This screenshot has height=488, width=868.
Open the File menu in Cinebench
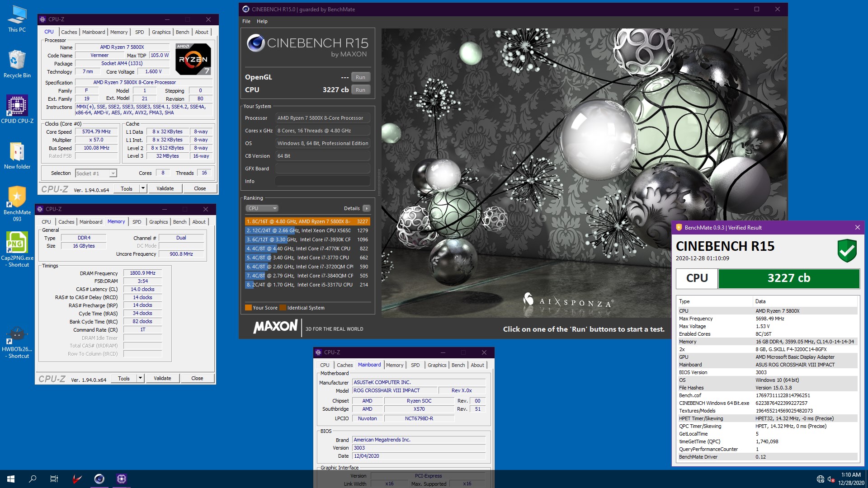(x=246, y=21)
